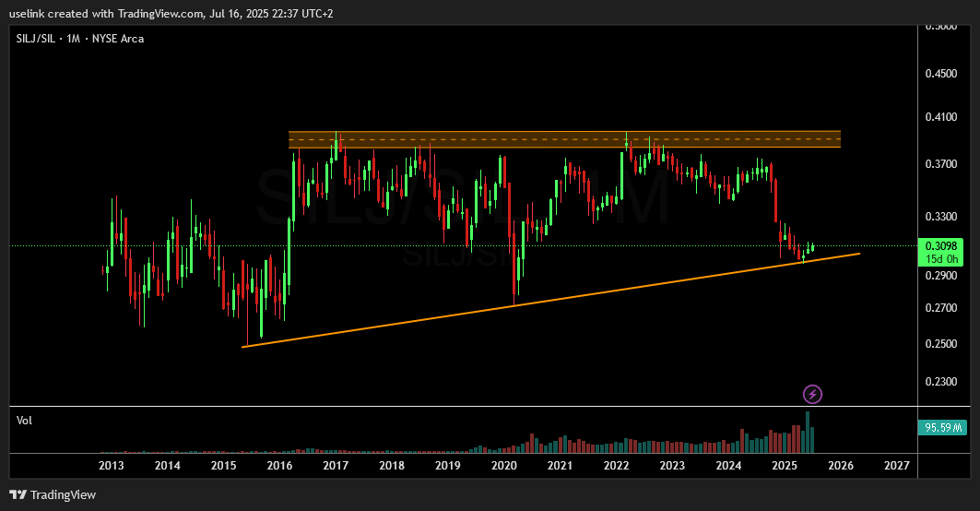Viewport: 980px width, 511px height.
Task: Click the 2014 label on time axis
Action: tap(168, 465)
